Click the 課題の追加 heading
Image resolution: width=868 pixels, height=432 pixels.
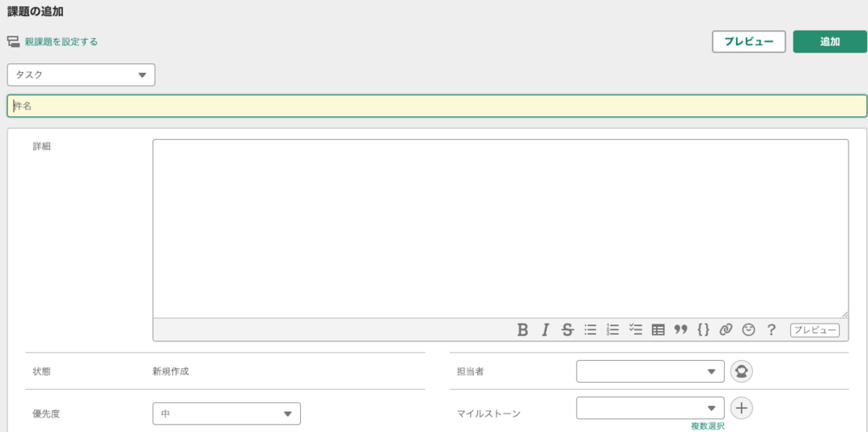35,11
